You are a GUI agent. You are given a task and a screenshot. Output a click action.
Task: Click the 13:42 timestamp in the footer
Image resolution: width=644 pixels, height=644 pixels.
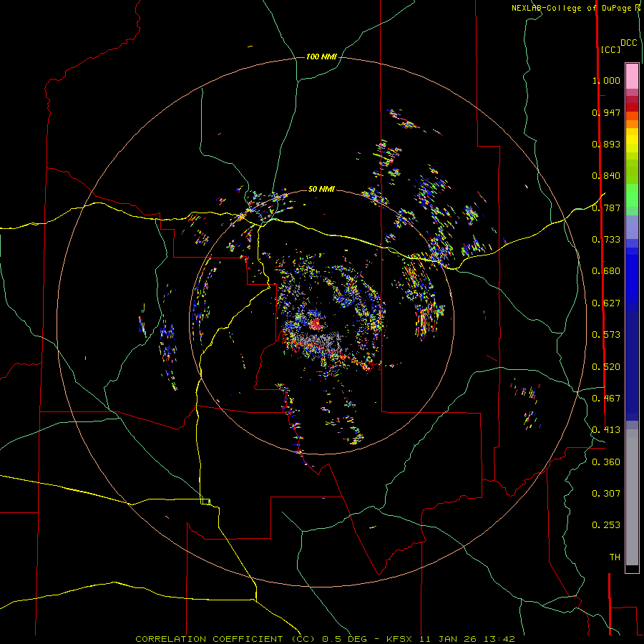pyautogui.click(x=499, y=639)
